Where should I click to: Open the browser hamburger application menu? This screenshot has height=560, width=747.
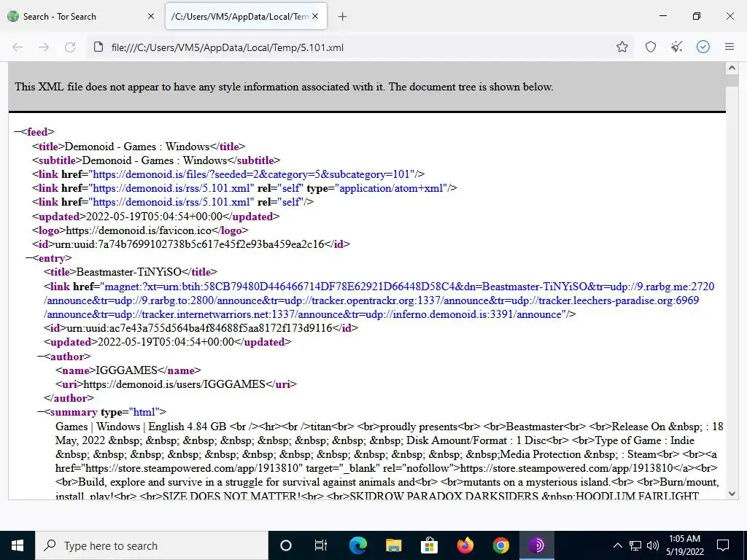729,47
